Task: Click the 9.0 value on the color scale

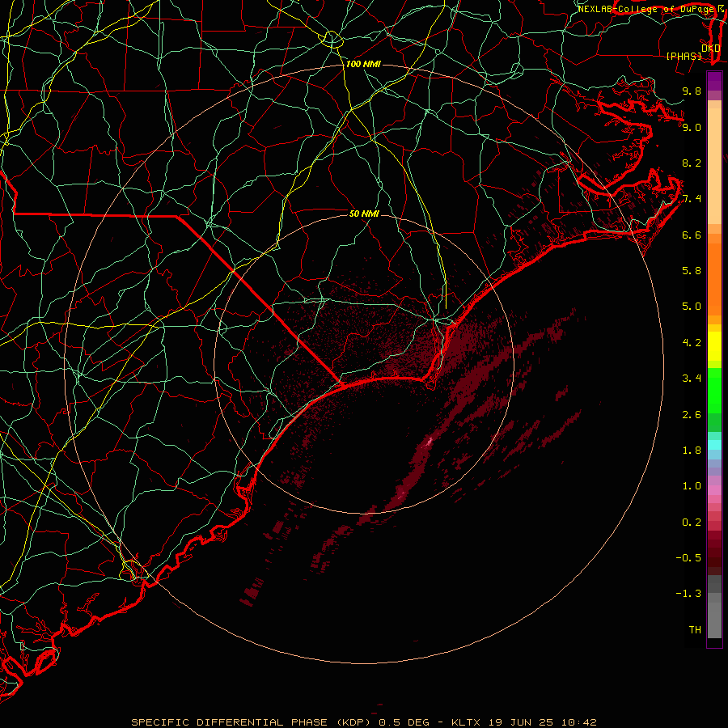Action: point(692,127)
